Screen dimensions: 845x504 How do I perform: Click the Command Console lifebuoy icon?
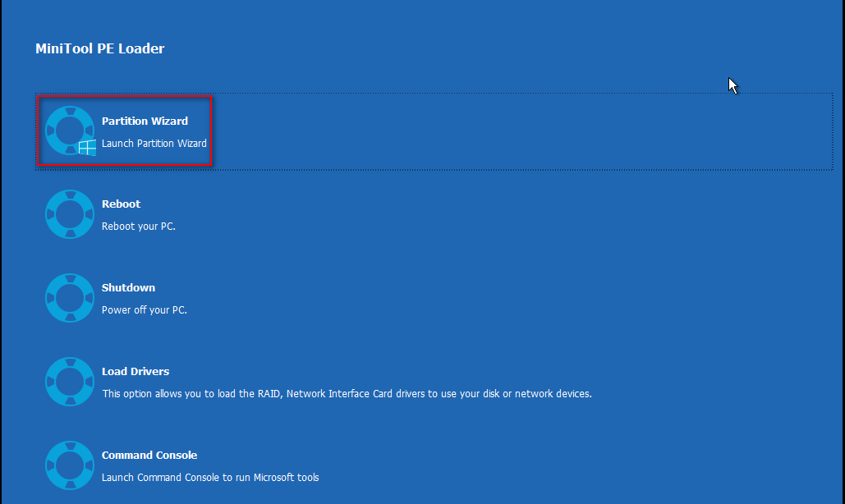point(70,465)
